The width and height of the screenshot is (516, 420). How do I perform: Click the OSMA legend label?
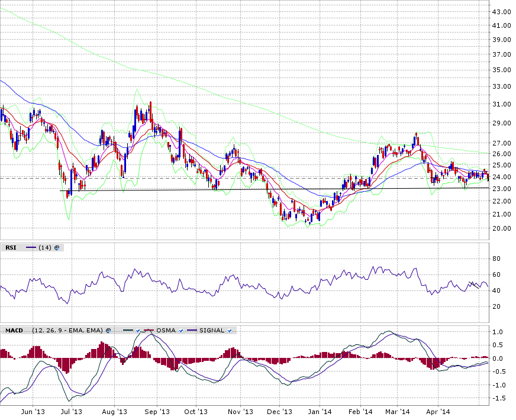click(166, 330)
